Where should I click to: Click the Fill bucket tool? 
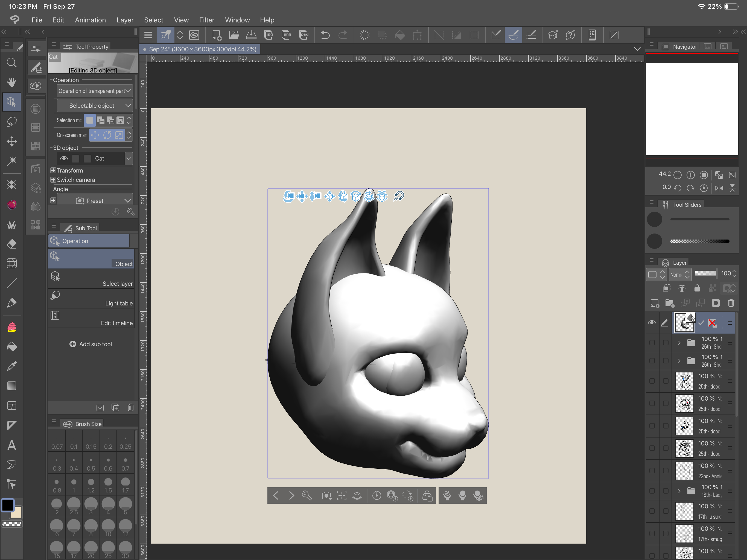12,347
